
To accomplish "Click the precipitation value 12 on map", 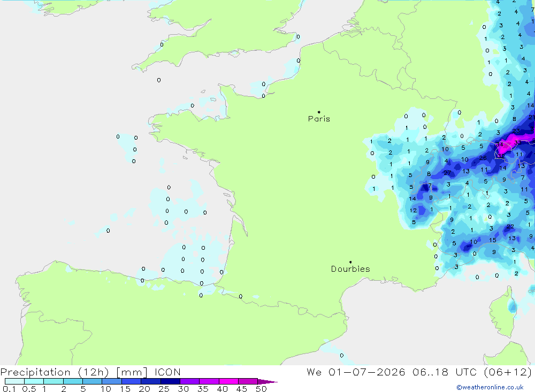I will pyautogui.click(x=413, y=211).
